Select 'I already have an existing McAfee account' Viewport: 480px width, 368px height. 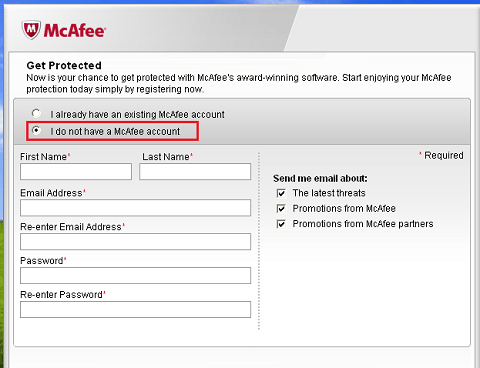pyautogui.click(x=36, y=114)
